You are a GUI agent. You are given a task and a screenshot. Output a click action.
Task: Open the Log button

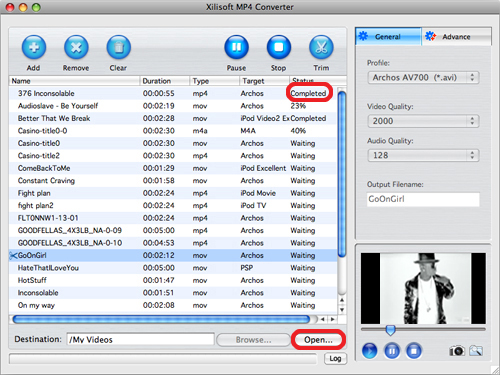pos(335,358)
